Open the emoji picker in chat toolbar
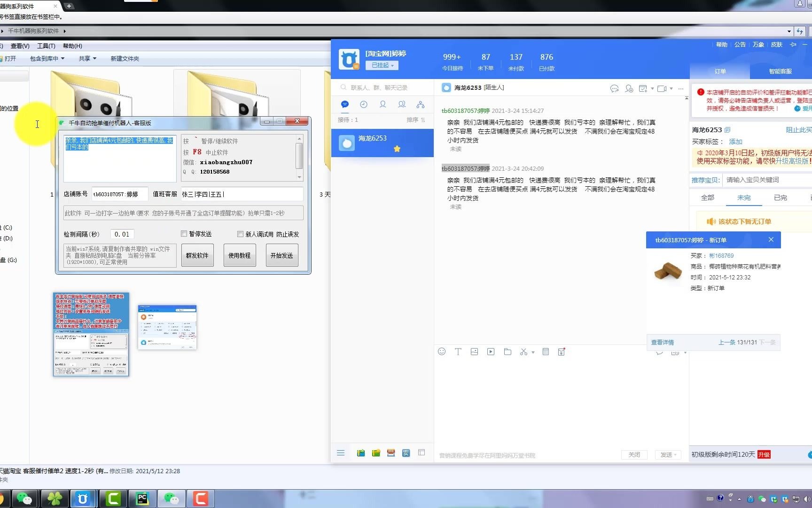 [x=442, y=351]
